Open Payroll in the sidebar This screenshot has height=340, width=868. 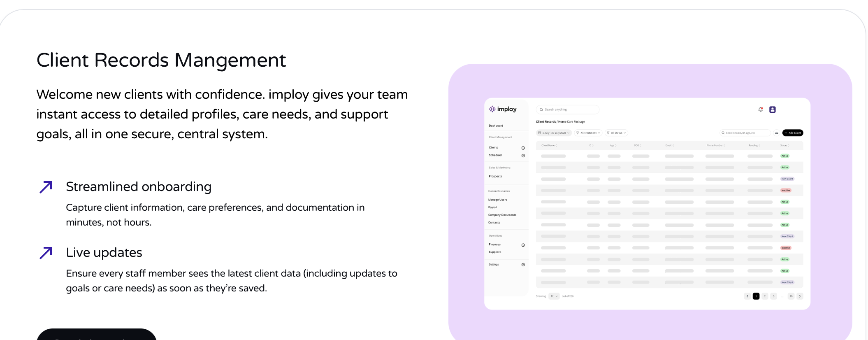(492, 207)
